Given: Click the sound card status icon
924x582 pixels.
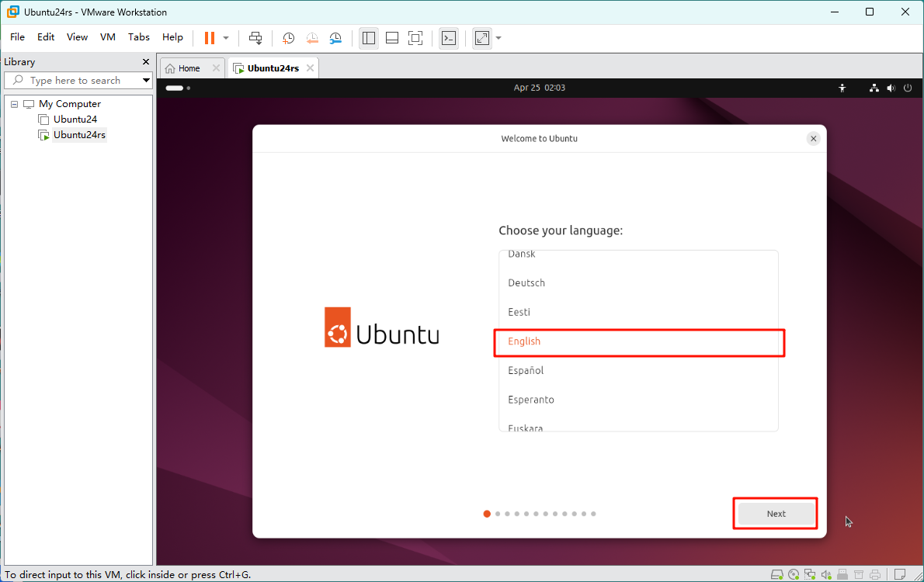Looking at the screenshot, I should click(826, 574).
